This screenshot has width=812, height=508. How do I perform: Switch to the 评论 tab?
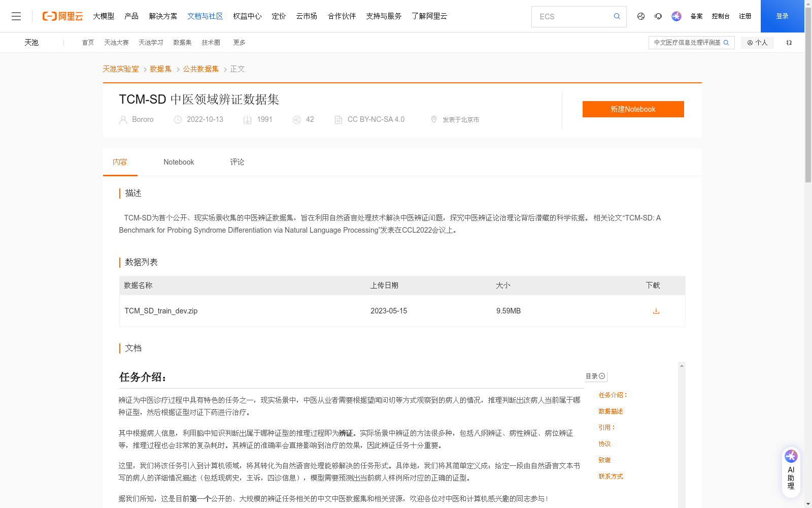pyautogui.click(x=237, y=162)
